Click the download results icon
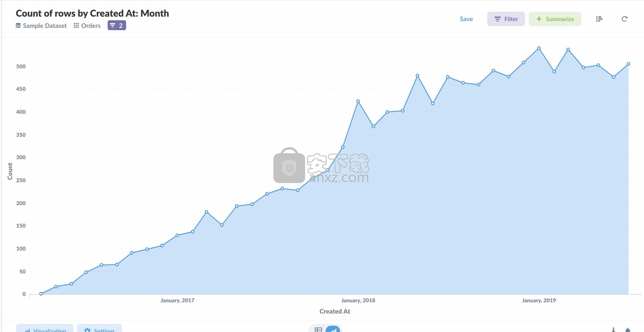Viewport: 644px width, 332px height. tap(613, 330)
